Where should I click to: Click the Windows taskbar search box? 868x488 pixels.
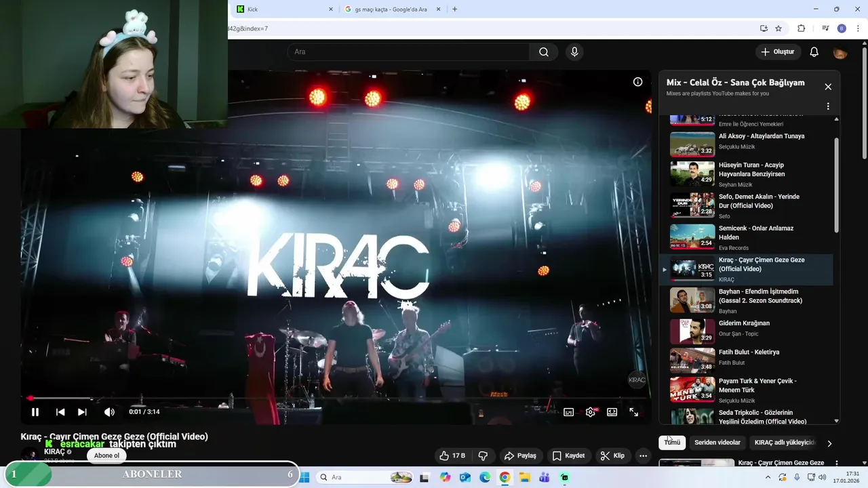(x=365, y=477)
